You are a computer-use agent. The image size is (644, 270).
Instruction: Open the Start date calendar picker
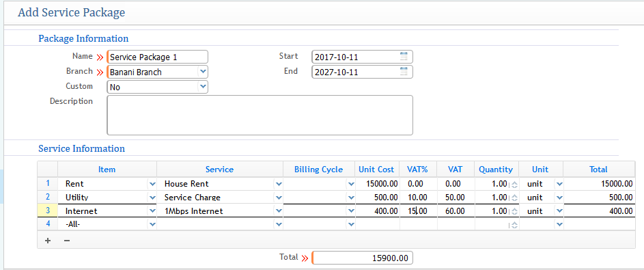(x=404, y=56)
